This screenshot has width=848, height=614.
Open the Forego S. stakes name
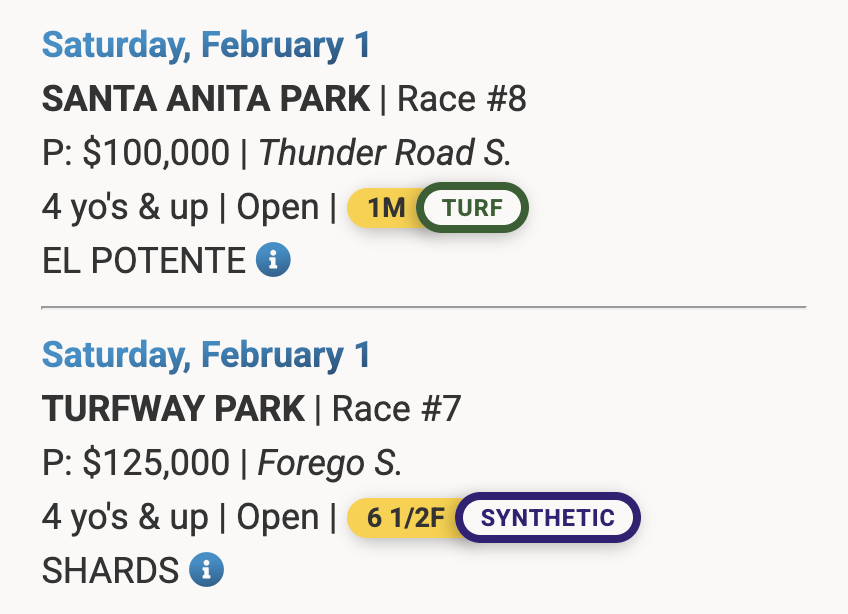[330, 463]
